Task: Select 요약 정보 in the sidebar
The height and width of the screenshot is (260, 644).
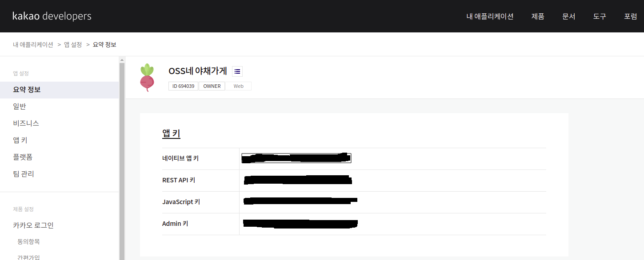Action: click(x=59, y=90)
